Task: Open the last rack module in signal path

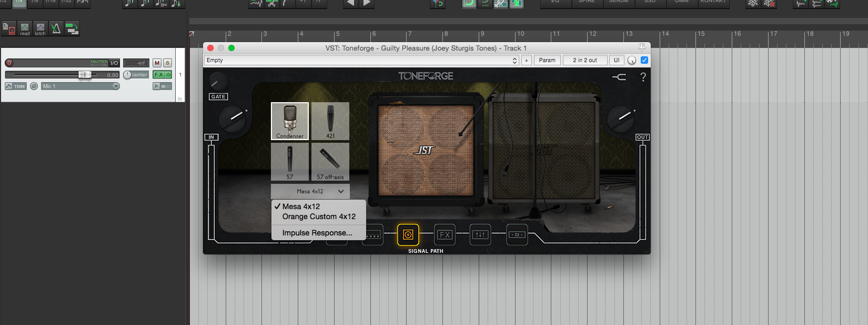Action: (517, 235)
